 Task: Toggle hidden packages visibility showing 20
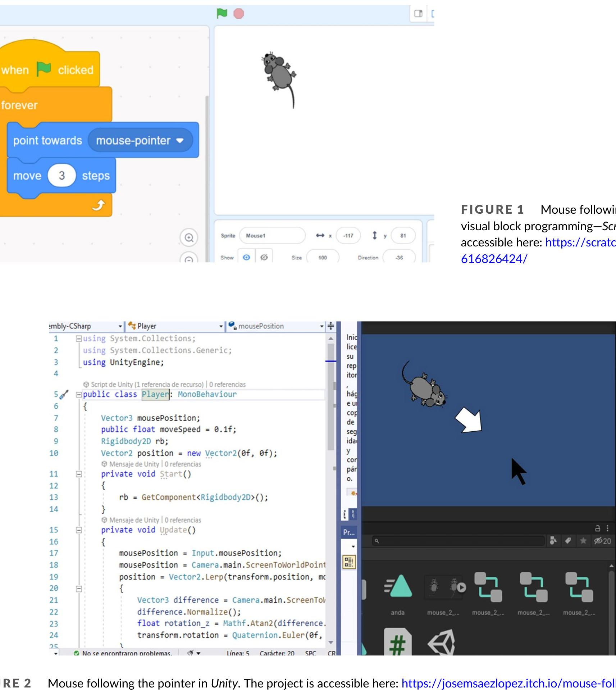602,540
